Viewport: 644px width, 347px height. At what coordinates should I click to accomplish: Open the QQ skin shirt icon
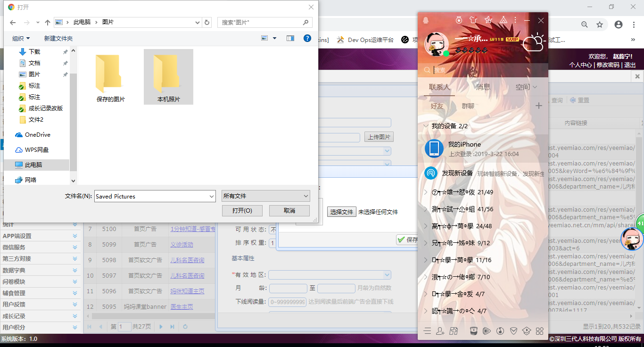pyautogui.click(x=473, y=20)
